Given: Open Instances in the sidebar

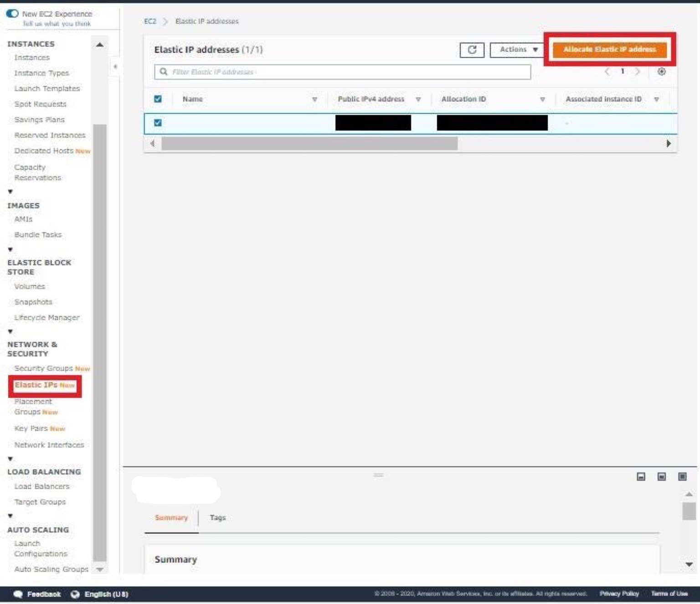Looking at the screenshot, I should click(32, 57).
